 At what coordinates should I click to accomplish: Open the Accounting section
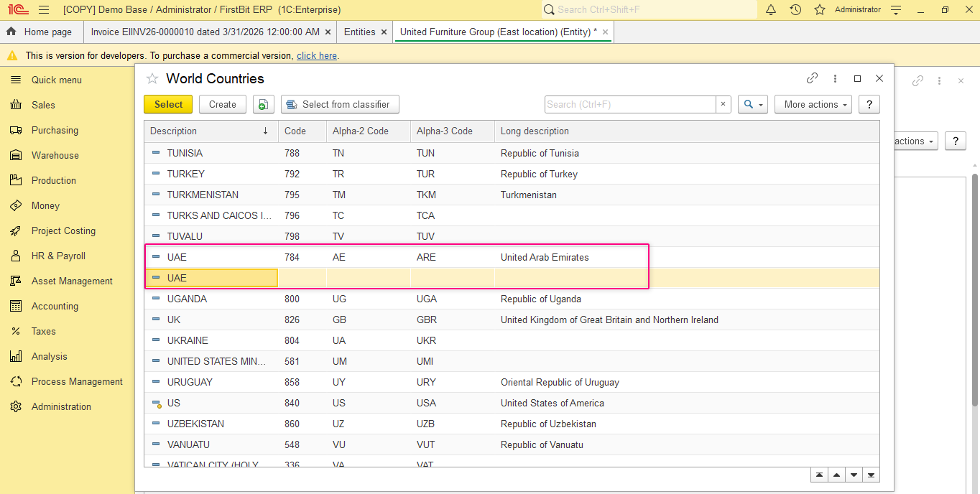click(55, 306)
